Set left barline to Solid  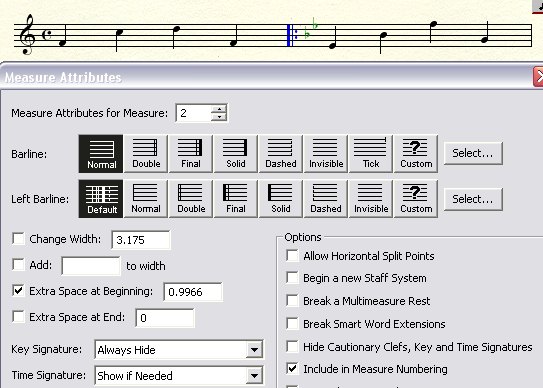[281, 199]
